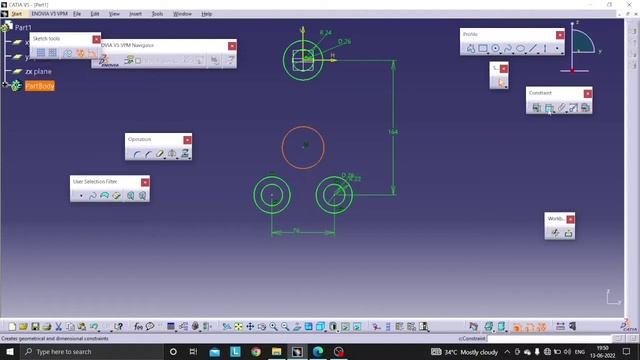The height and width of the screenshot is (360, 640).
Task: Select the Rectangle tool in Profile toolbar
Action: [482, 49]
